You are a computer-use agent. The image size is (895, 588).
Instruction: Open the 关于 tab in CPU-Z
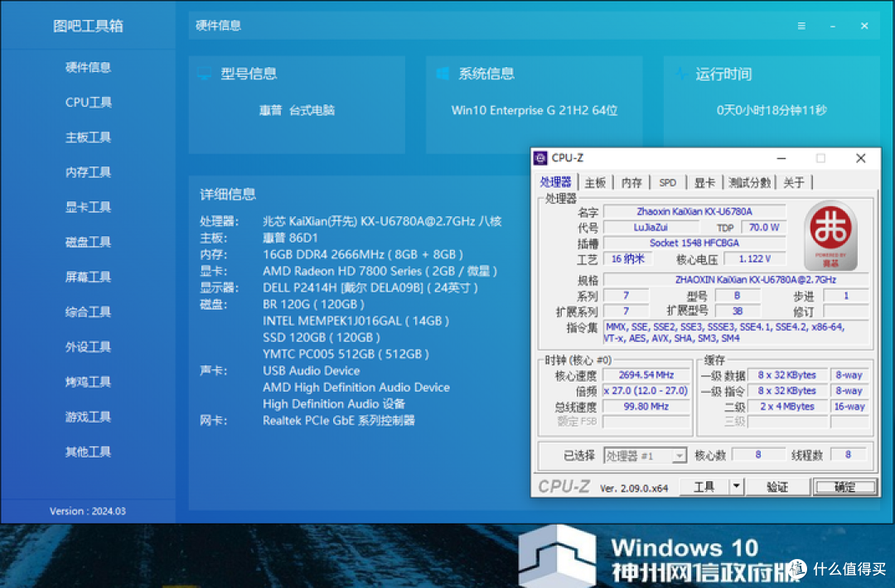(793, 182)
